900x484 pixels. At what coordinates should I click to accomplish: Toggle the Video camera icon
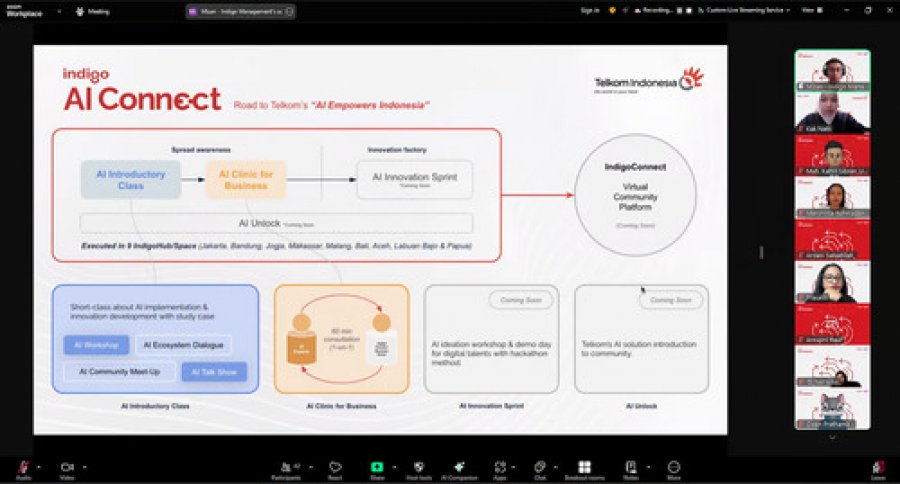pos(67,467)
